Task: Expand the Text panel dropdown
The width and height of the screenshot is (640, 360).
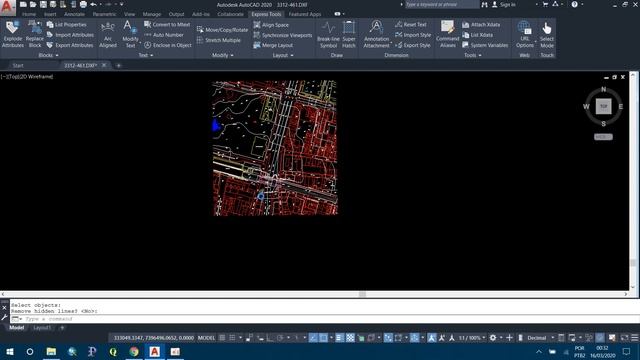Action: tap(146, 55)
